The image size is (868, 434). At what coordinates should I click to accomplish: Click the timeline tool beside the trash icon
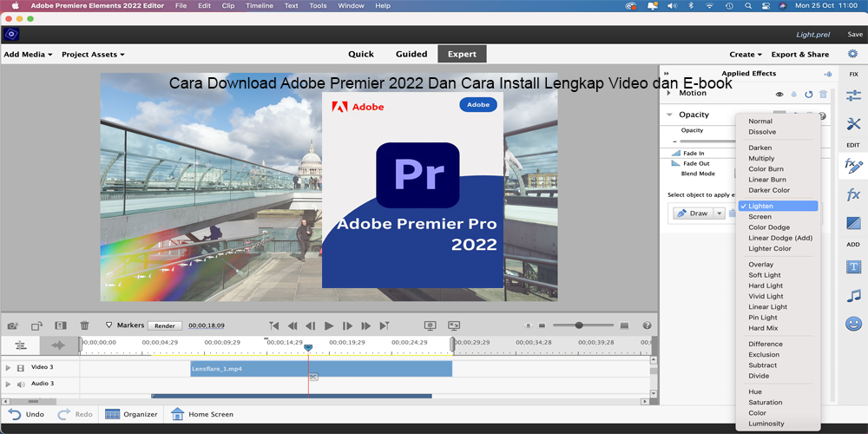(x=61, y=325)
